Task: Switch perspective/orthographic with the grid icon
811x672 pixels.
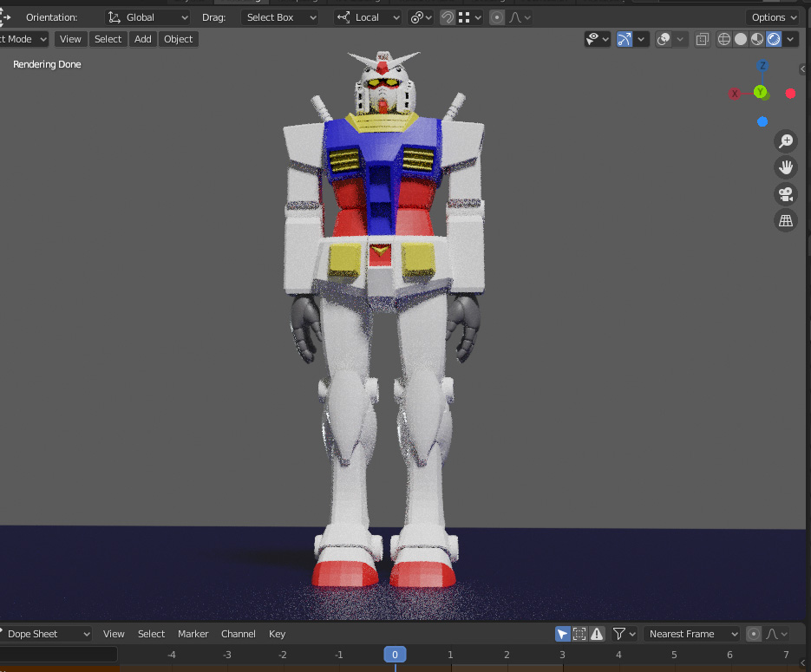Action: (786, 221)
